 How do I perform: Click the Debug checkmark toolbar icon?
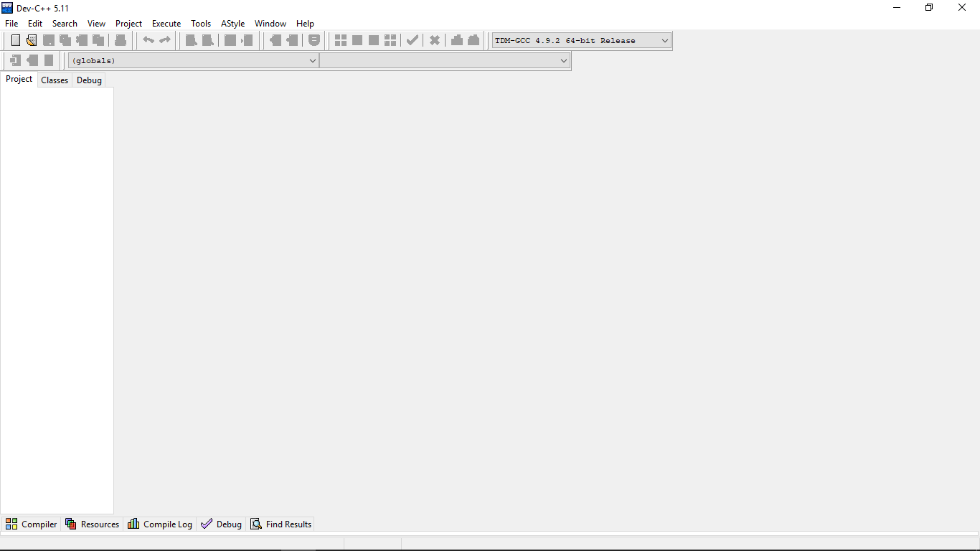[x=413, y=40]
